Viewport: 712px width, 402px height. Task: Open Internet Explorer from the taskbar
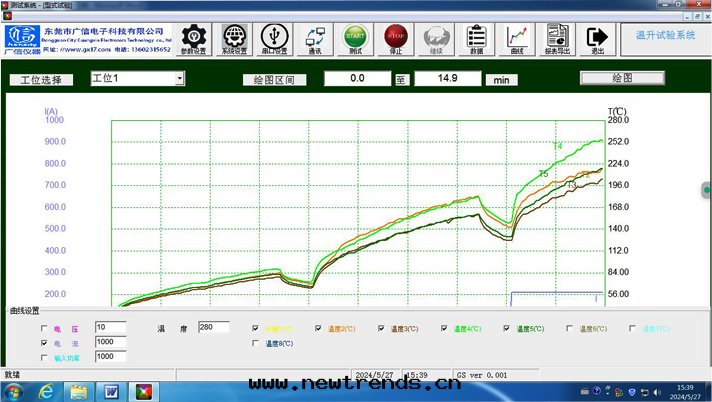(47, 390)
